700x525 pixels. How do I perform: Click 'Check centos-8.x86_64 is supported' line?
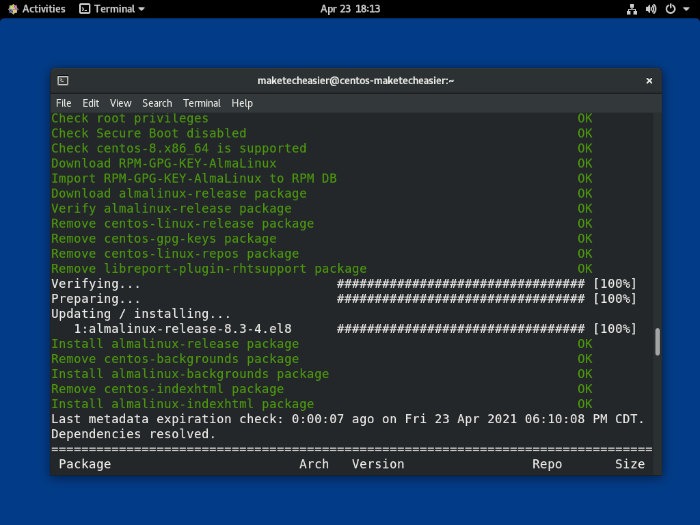[x=179, y=149]
